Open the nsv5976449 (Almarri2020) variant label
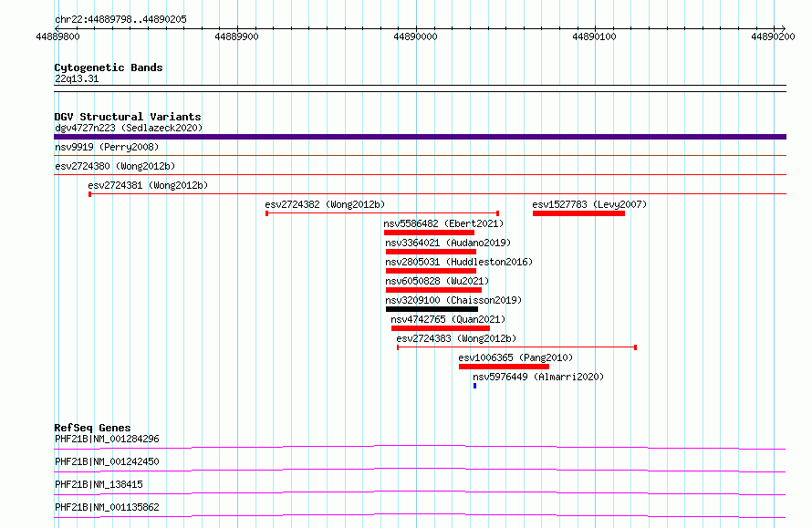This screenshot has width=812, height=528. coord(538,377)
